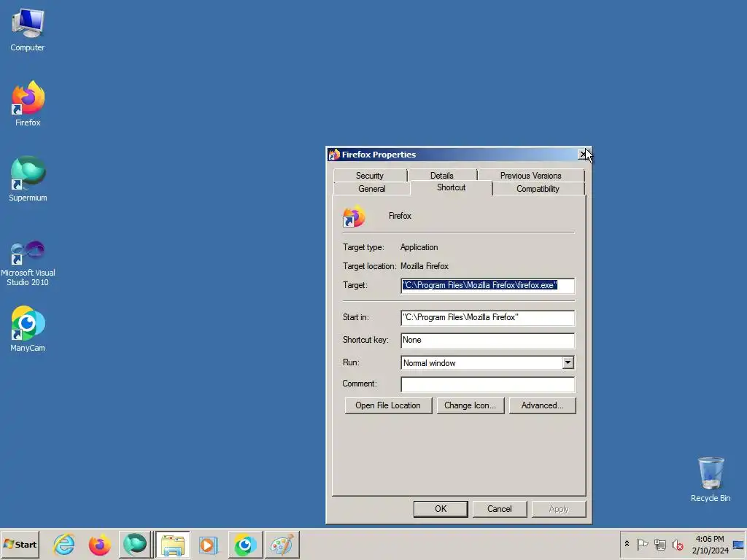This screenshot has width=747, height=560.
Task: Click the Start in field
Action: coord(487,318)
